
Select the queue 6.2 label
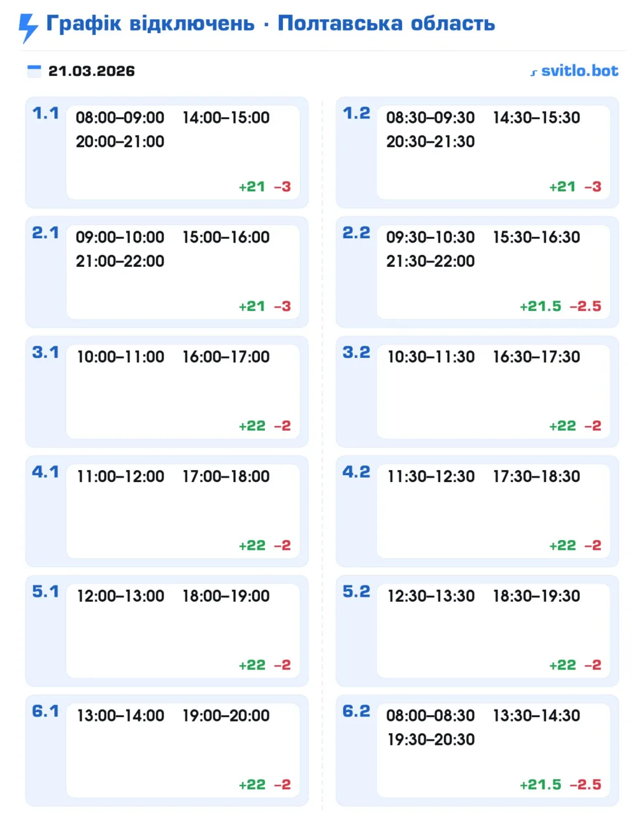356,711
